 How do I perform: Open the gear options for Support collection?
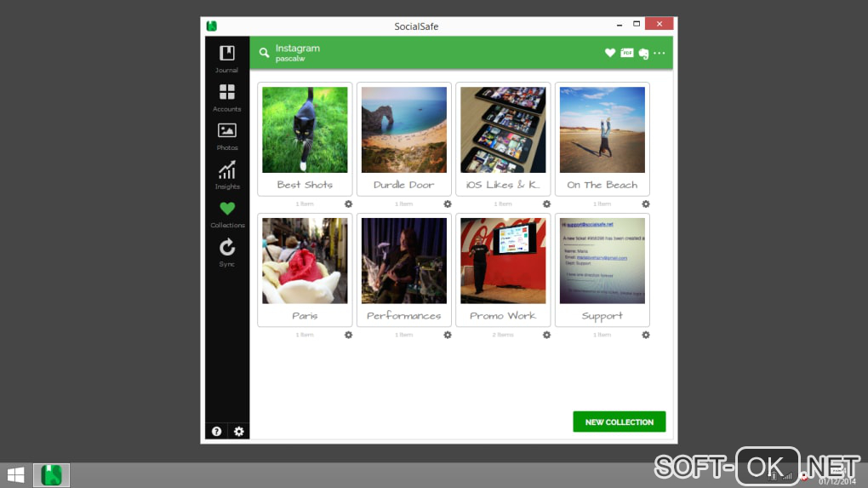tap(645, 335)
